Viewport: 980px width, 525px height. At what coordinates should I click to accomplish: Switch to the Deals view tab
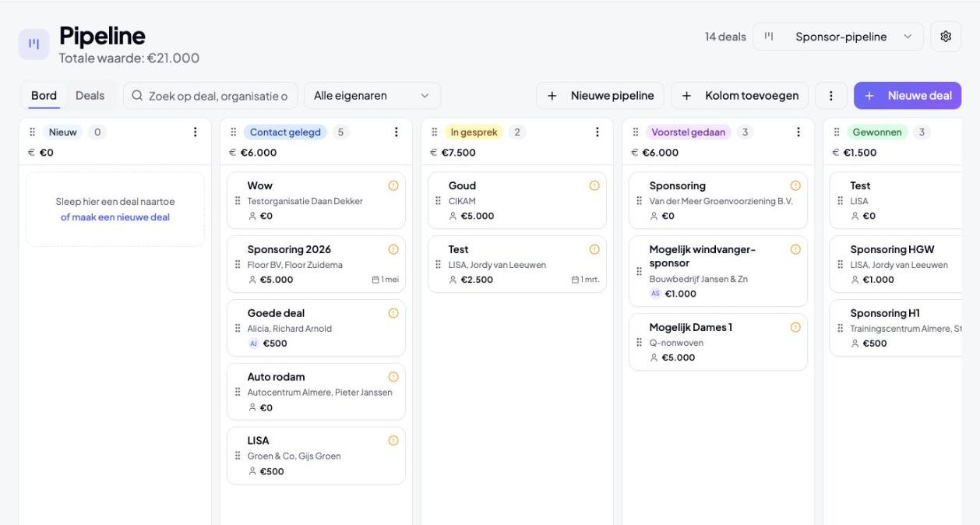pos(90,96)
